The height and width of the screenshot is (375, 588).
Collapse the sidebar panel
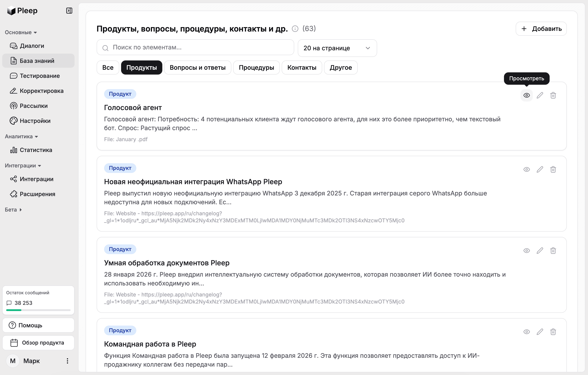(69, 11)
